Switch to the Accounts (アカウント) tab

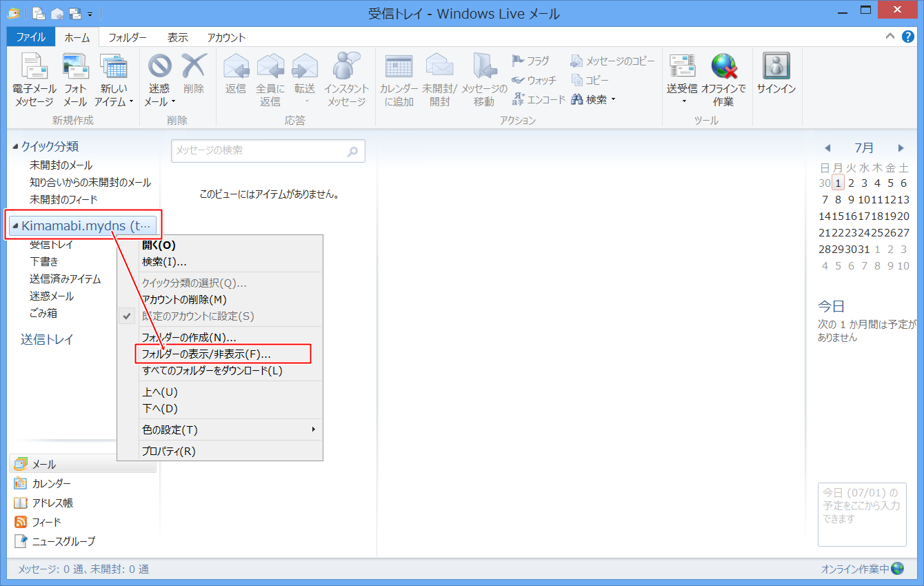tap(227, 37)
